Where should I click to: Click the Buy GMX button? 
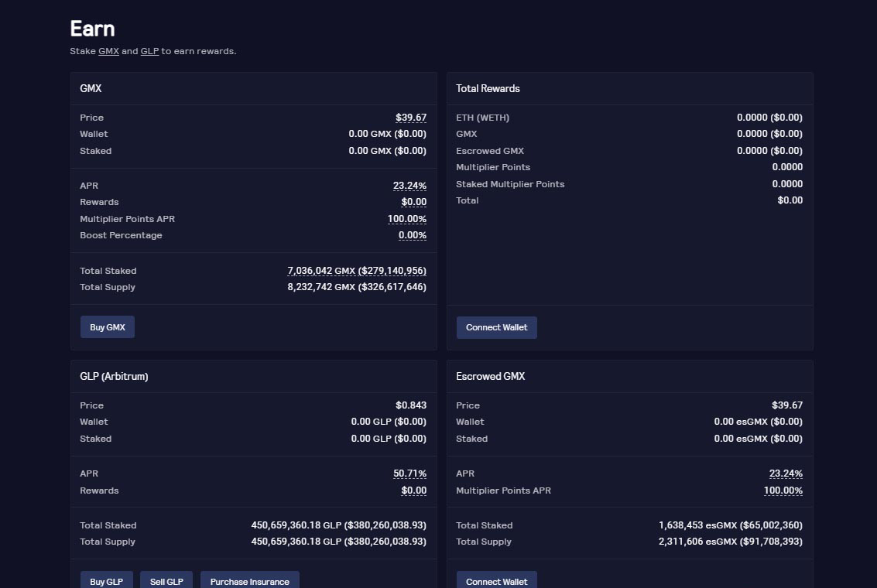(x=108, y=327)
